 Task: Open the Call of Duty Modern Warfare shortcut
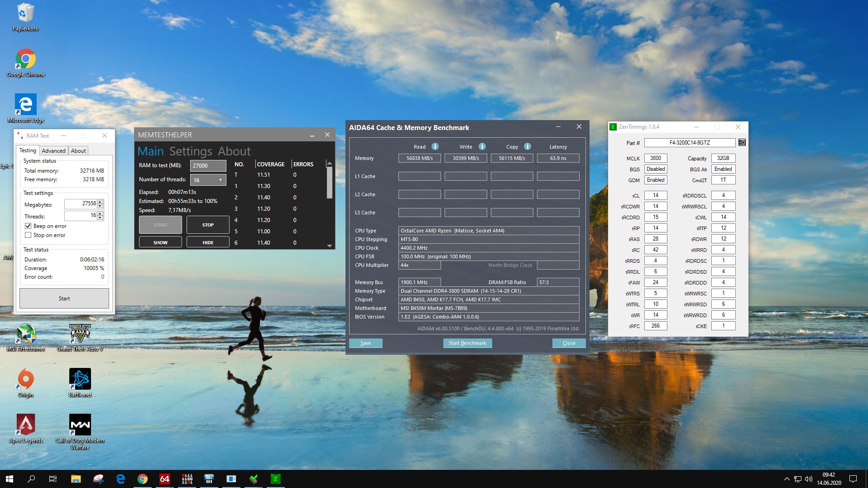[x=80, y=432]
